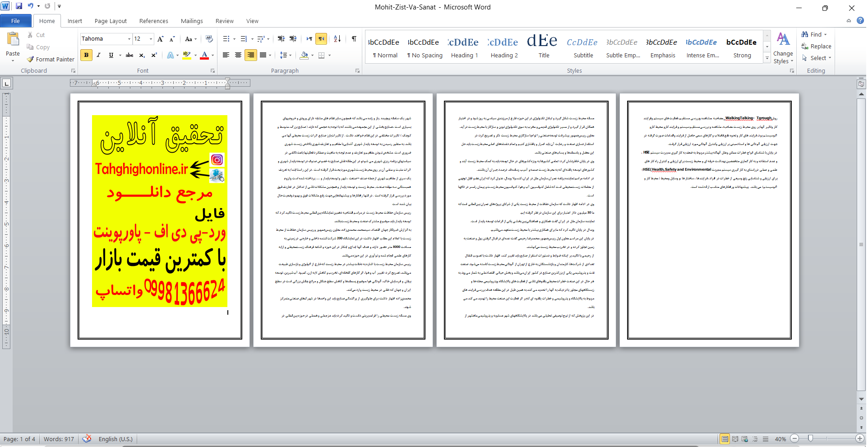
Task: Toggle Show/Hide paragraph marks
Action: 354,39
